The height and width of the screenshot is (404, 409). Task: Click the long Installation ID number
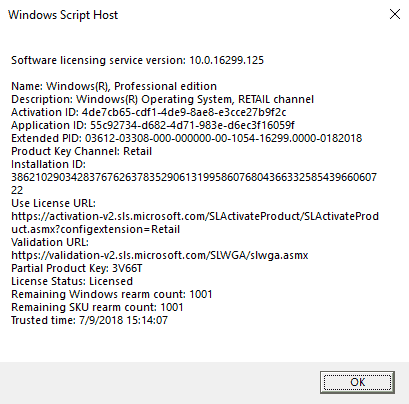pos(194,184)
